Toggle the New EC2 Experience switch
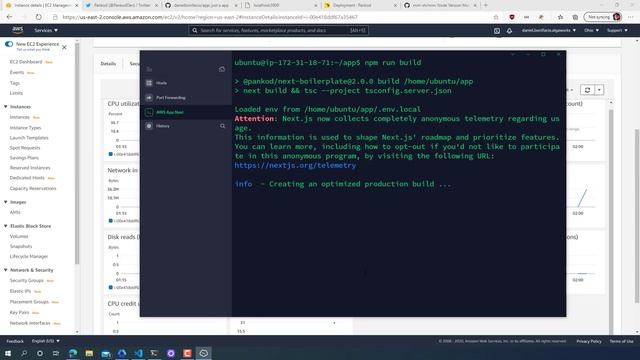The image size is (640, 360). [x=9, y=44]
